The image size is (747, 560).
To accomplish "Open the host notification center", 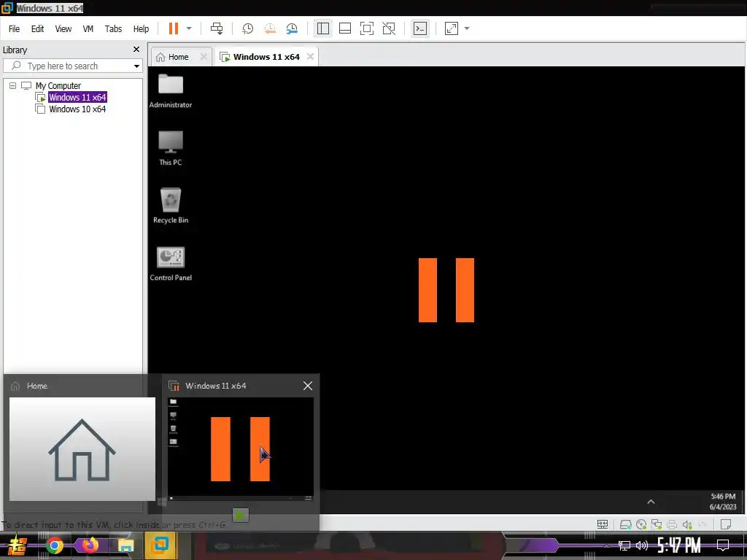I will click(x=723, y=545).
